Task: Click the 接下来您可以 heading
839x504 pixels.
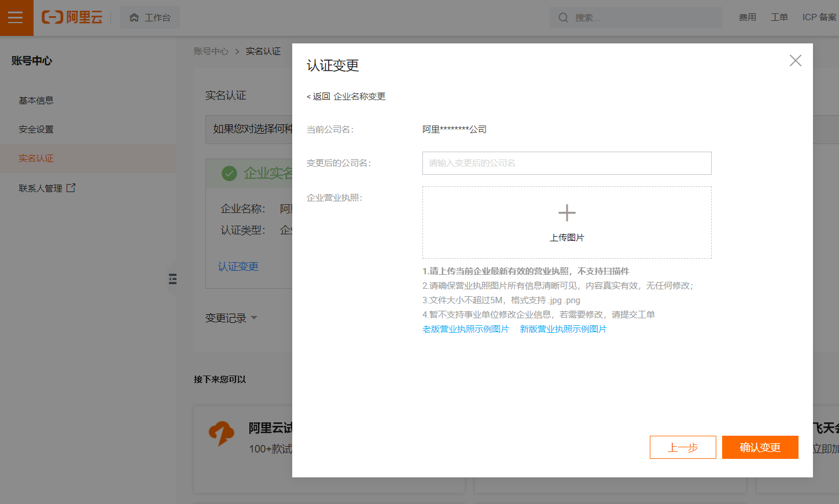Action: tap(220, 379)
